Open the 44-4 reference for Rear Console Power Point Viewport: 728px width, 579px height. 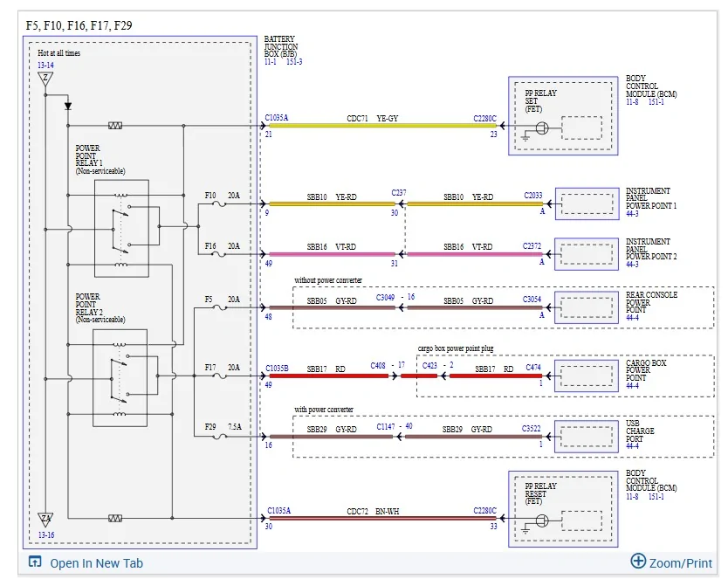(632, 318)
